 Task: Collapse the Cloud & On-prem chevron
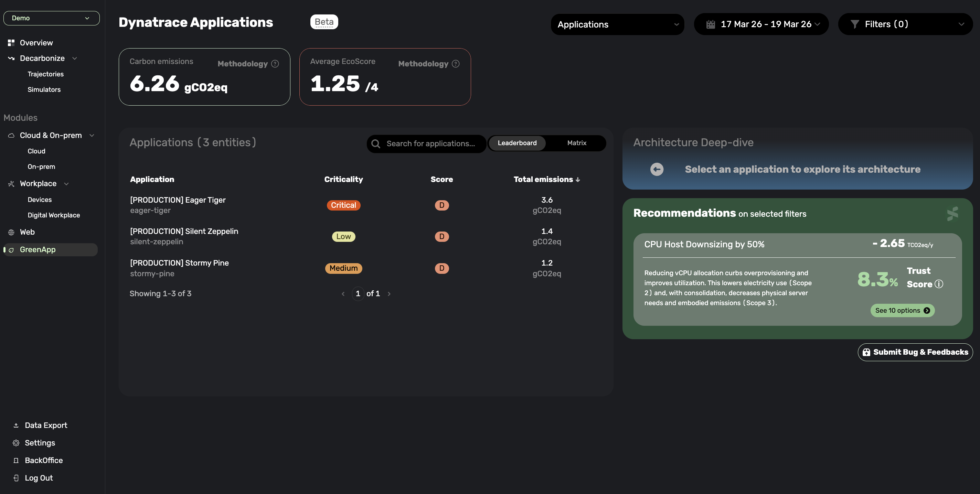click(92, 136)
